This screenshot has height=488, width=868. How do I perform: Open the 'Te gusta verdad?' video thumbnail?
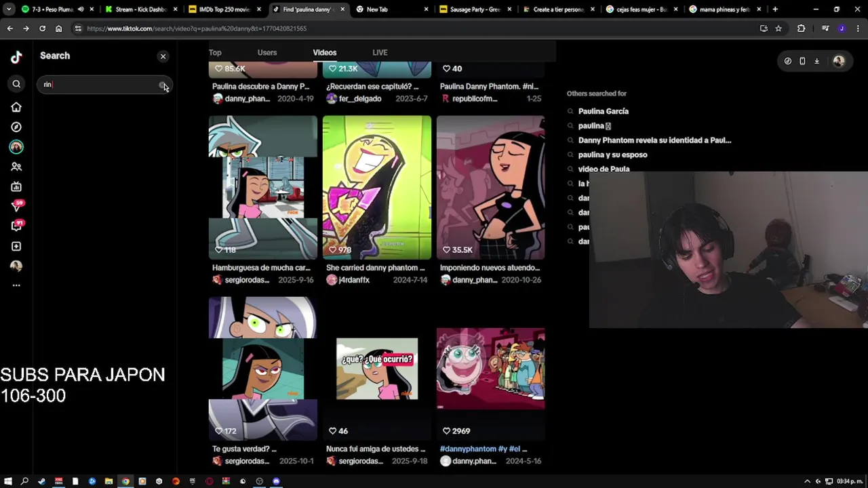click(x=263, y=369)
